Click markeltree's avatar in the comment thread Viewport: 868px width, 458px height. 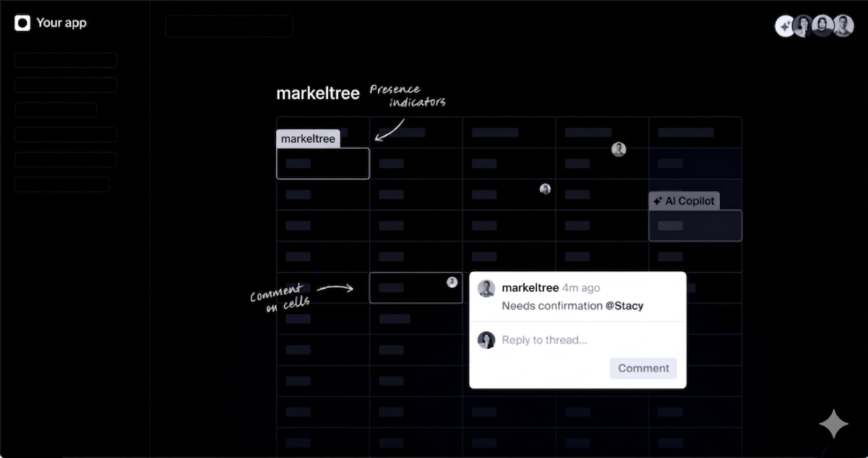(486, 289)
